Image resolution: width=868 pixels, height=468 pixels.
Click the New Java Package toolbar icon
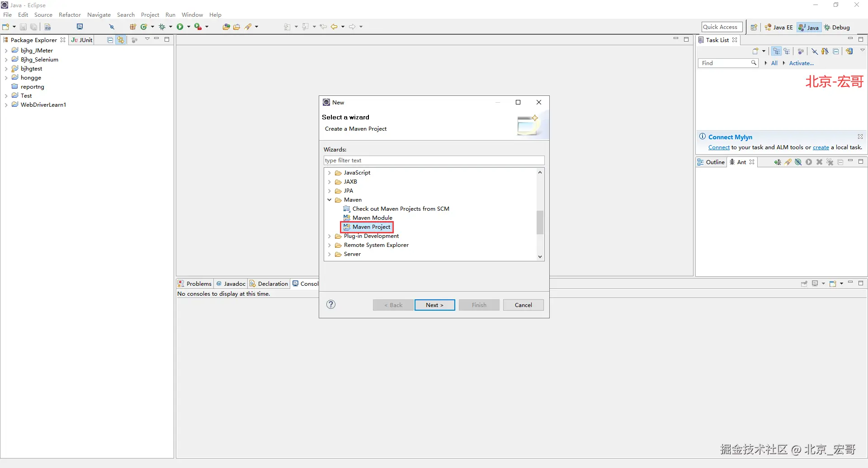[x=133, y=27]
